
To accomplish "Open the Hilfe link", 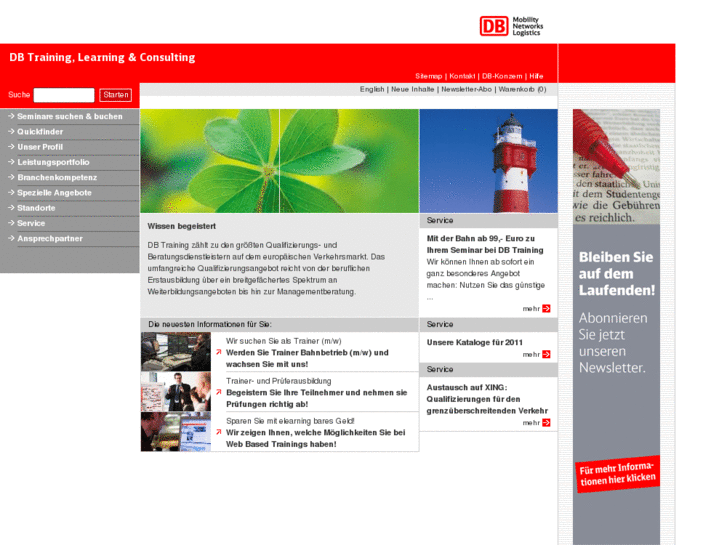I will 536,76.
